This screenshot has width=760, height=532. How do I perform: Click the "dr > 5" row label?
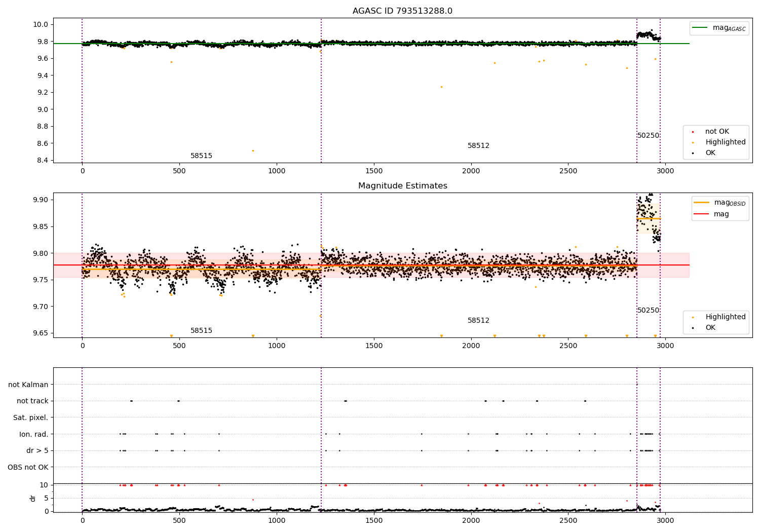(x=37, y=451)
